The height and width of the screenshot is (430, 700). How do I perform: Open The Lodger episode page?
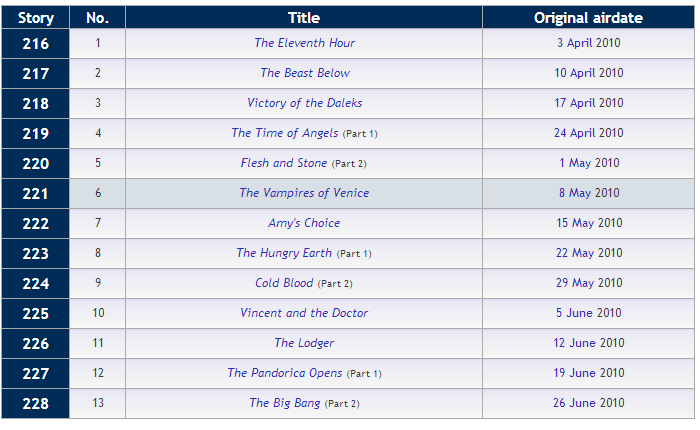coord(304,343)
